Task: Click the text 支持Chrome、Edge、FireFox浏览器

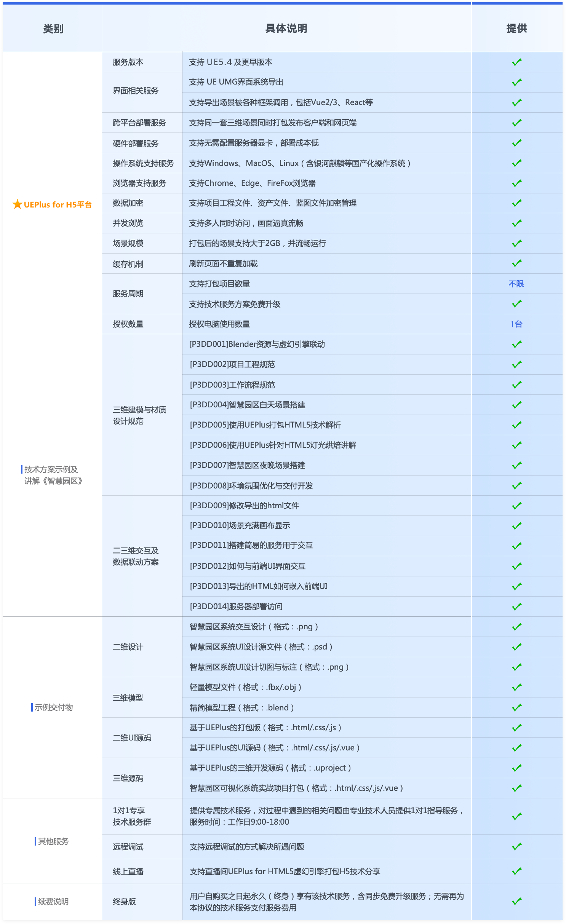Action: pyautogui.click(x=252, y=183)
